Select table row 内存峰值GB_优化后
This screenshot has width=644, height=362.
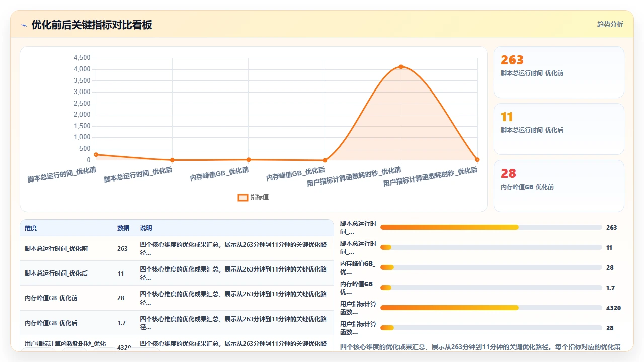pos(177,323)
